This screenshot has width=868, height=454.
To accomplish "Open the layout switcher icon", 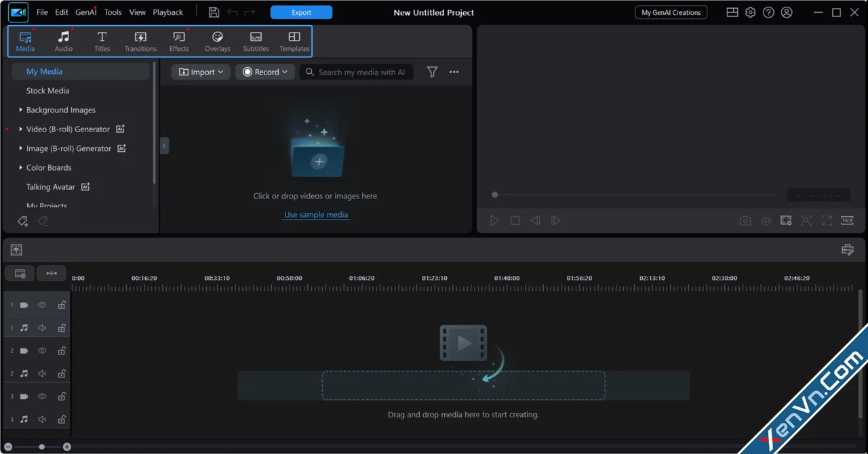I will (732, 12).
